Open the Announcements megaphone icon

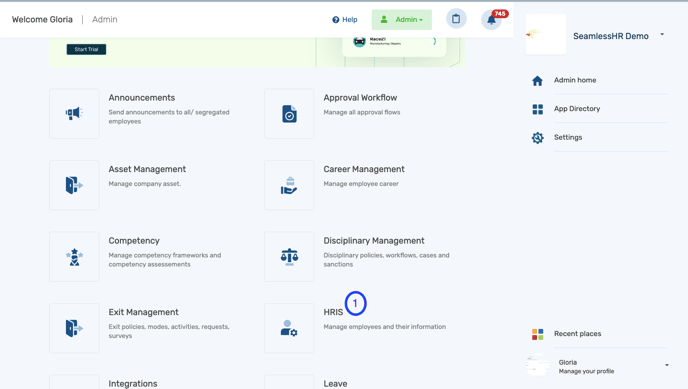74,114
